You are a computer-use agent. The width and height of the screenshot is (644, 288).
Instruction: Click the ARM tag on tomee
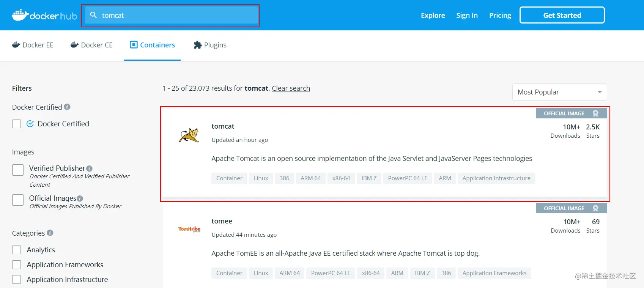(x=397, y=273)
